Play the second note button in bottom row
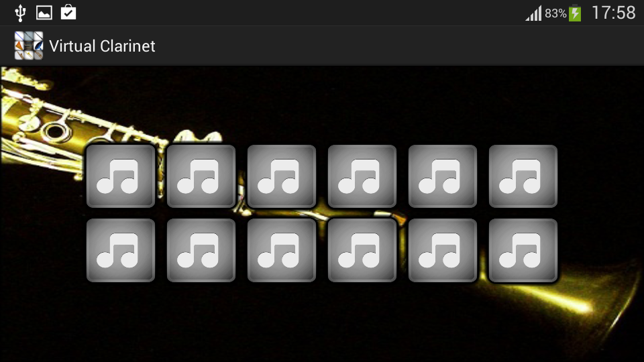 (201, 250)
